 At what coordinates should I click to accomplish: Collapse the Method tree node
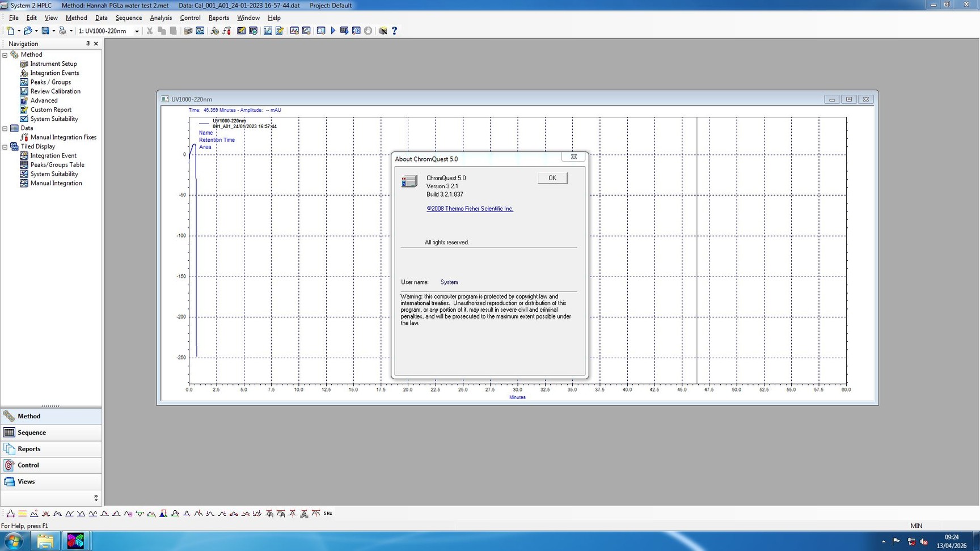coord(5,54)
